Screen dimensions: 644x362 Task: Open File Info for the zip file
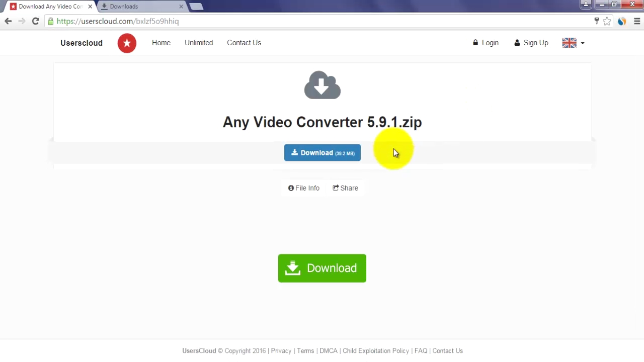pos(303,188)
